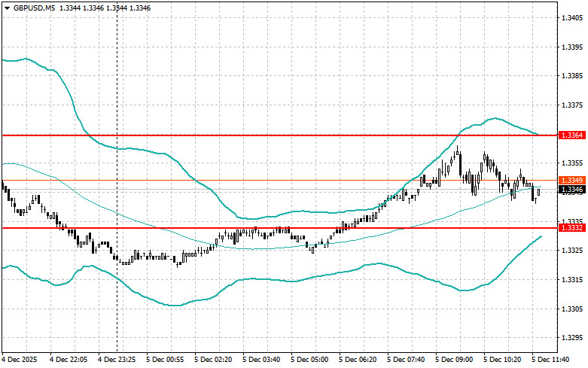Click the 1.3395 price axis label
This screenshot has width=588, height=368.
572,47
